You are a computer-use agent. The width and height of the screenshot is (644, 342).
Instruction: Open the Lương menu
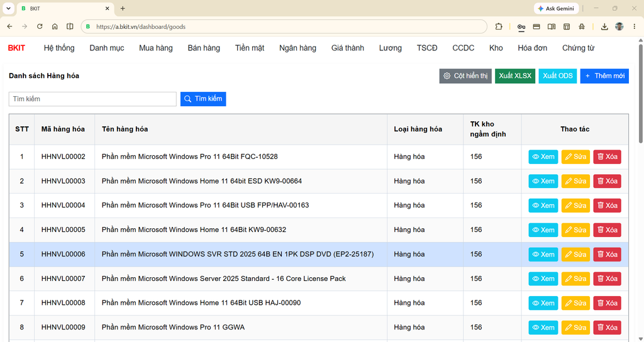390,48
